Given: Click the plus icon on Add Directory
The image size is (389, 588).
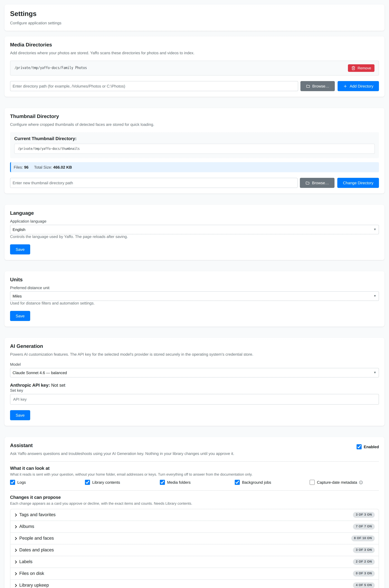Looking at the screenshot, I should click(x=345, y=86).
